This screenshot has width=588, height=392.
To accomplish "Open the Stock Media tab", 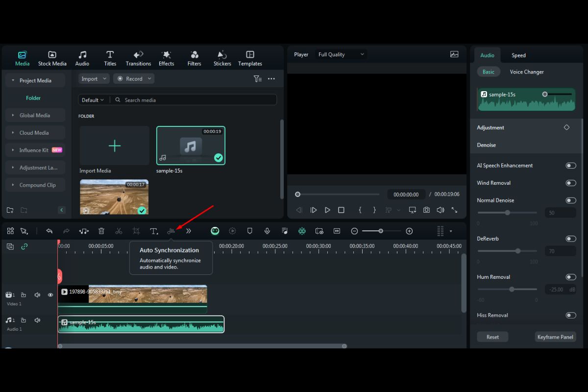I will pyautogui.click(x=52, y=58).
